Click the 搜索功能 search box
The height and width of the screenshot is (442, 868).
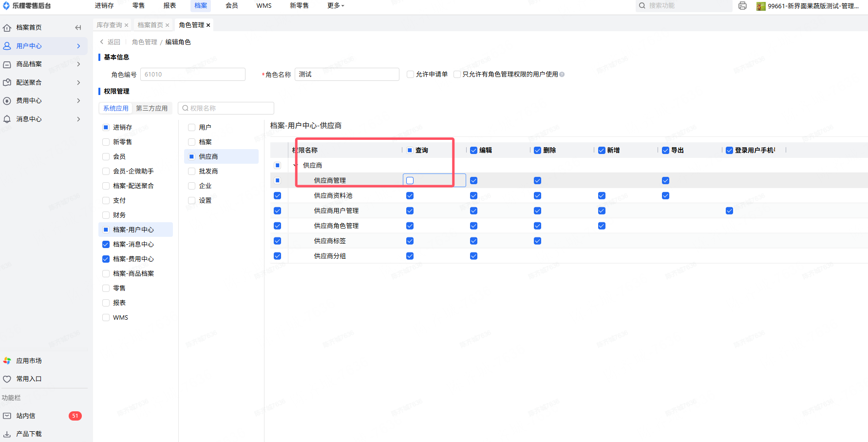pyautogui.click(x=684, y=6)
